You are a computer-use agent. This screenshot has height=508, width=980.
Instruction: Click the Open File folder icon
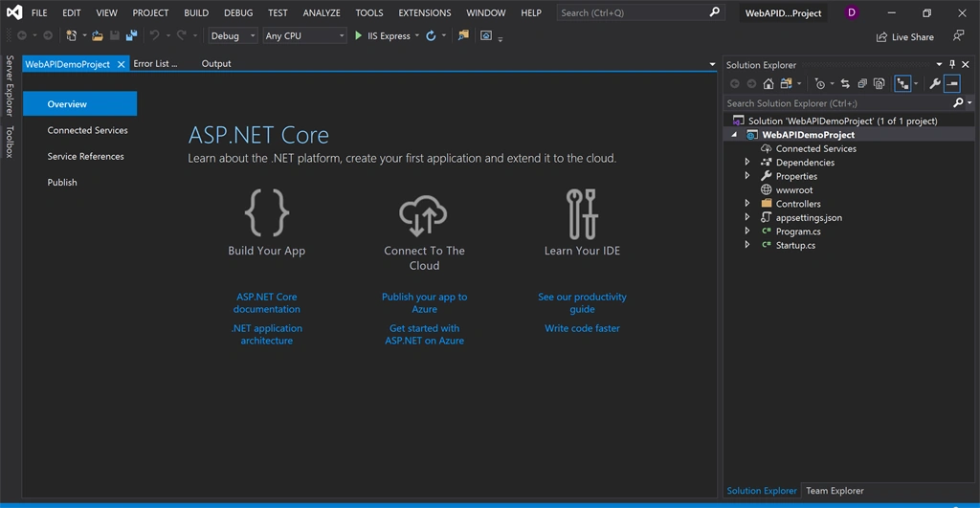97,35
